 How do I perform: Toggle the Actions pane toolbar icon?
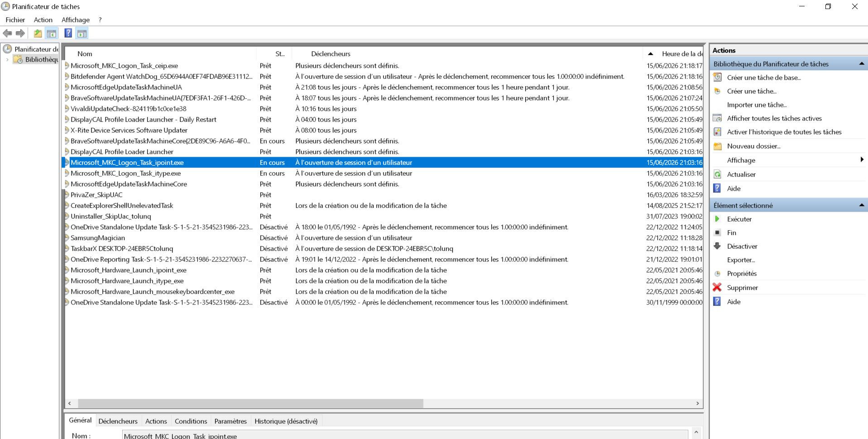(x=82, y=33)
